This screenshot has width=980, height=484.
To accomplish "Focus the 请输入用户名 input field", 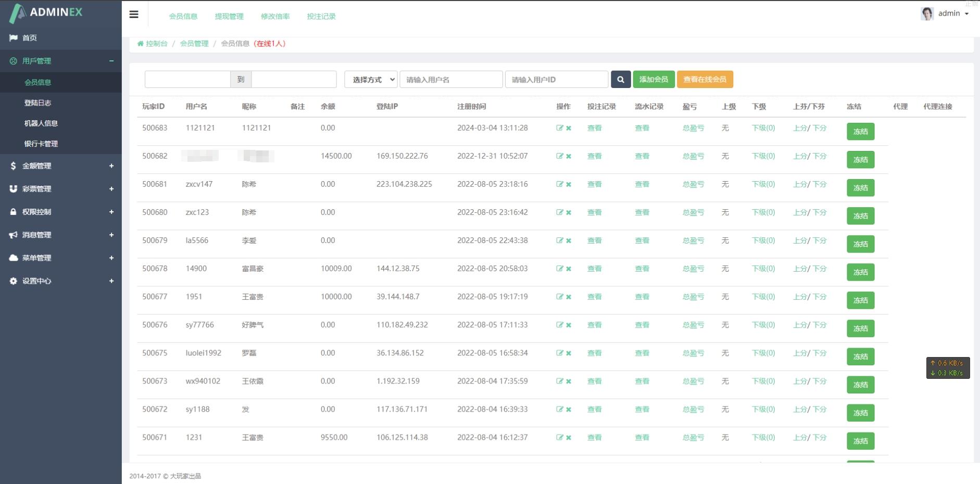I will [450, 80].
